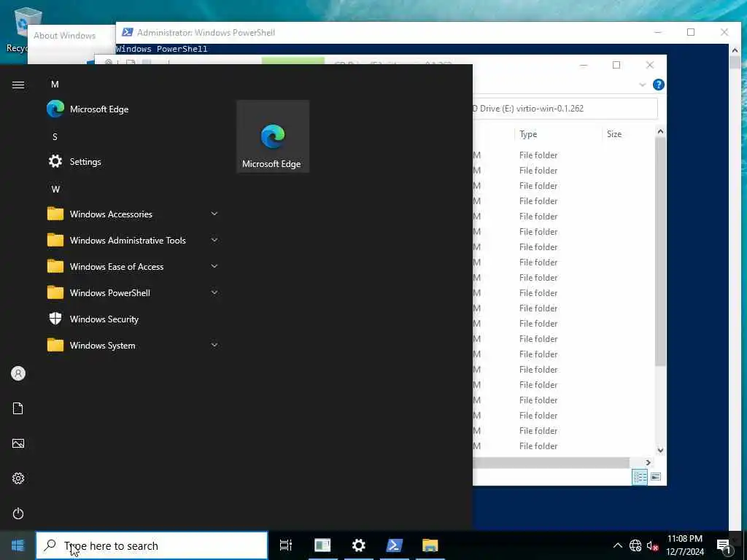This screenshot has height=560, width=747.
Task: Jump to letter M header in app list
Action: point(55,85)
